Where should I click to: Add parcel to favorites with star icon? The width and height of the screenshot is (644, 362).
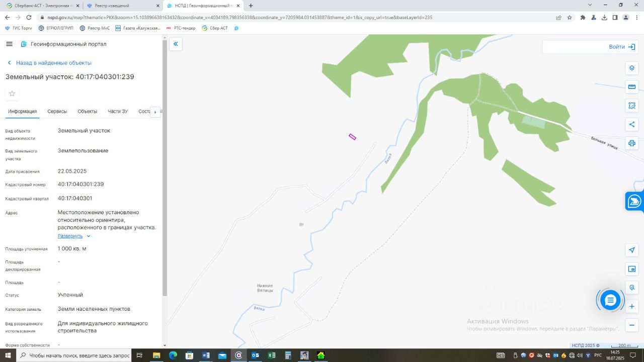pos(12,94)
